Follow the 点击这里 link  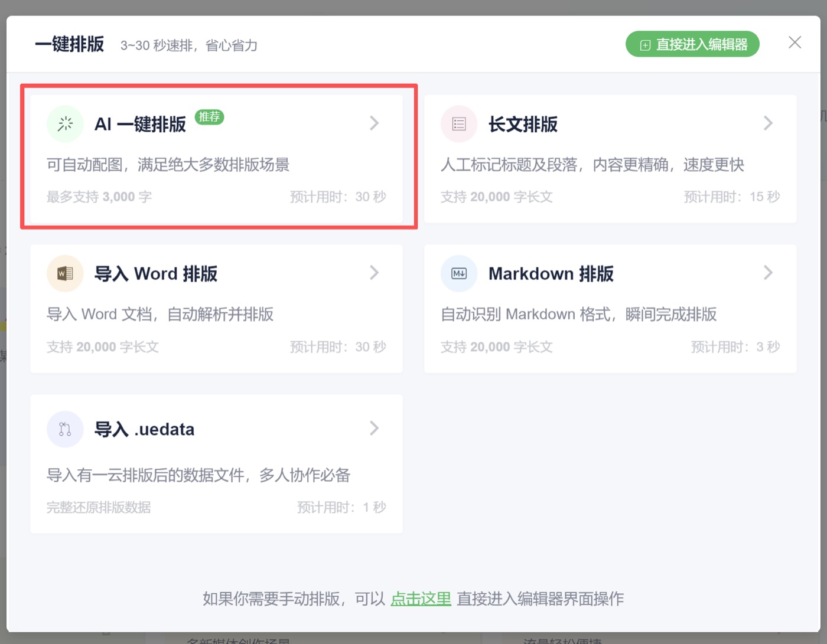point(421,599)
